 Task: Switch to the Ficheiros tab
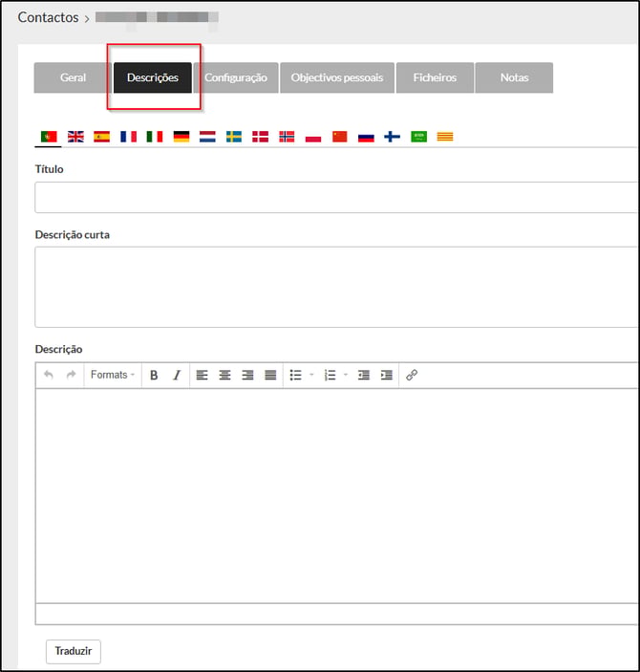434,78
